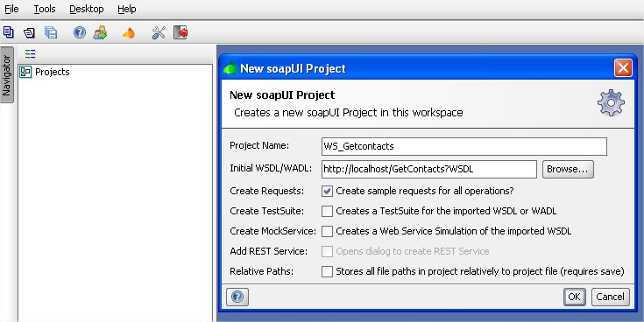
Task: Click the exit soapUI toolbar icon
Action: (180, 32)
